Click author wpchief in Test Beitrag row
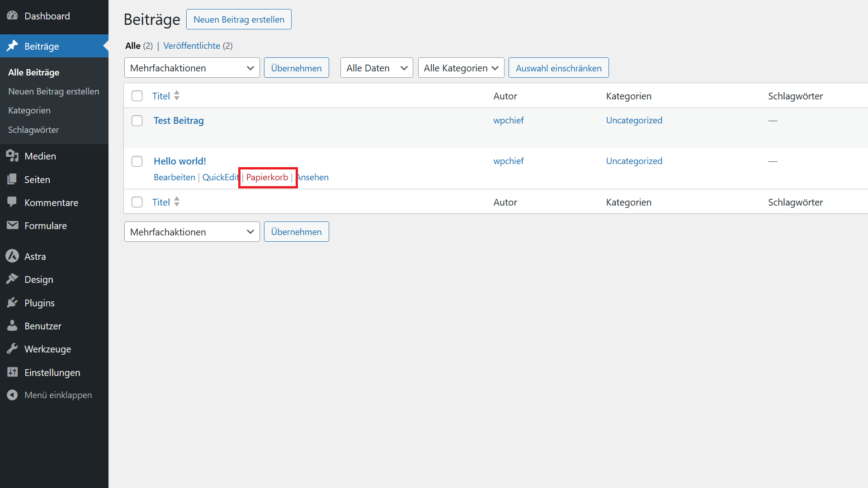 pos(509,120)
